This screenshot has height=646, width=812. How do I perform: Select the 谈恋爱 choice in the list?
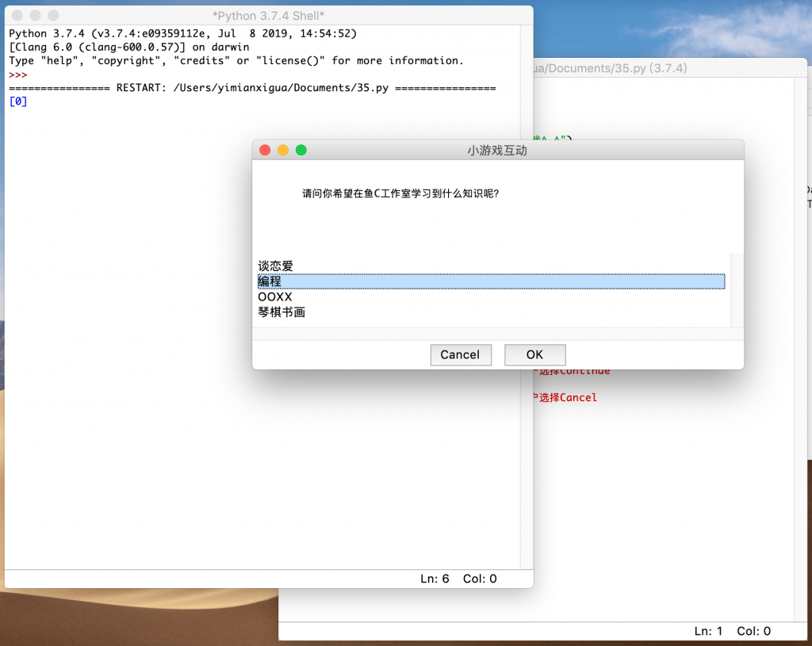[276, 266]
